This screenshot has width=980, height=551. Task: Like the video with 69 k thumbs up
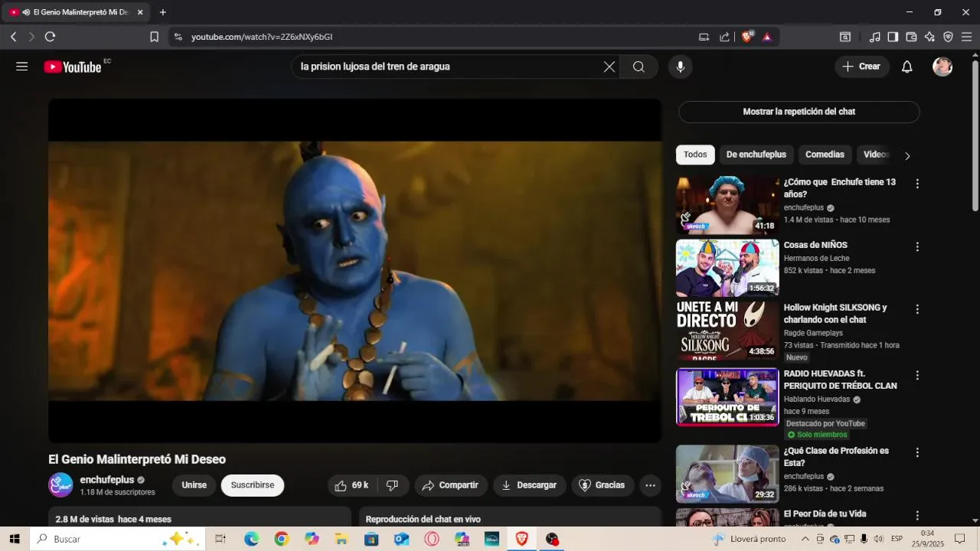point(352,485)
